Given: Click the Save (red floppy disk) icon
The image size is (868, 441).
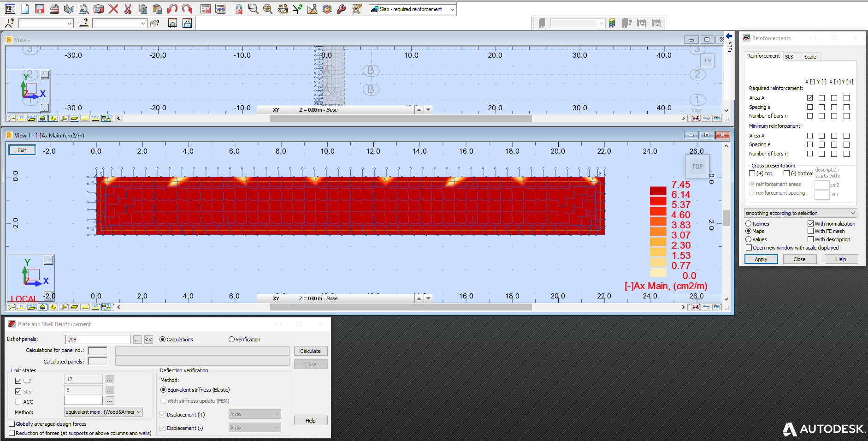Looking at the screenshot, I should point(40,9).
